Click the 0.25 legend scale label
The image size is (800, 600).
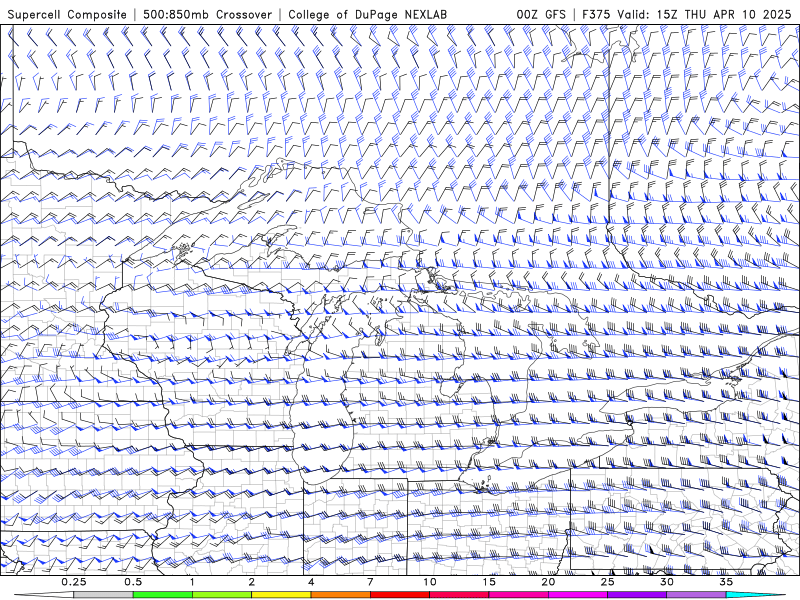pos(73,582)
